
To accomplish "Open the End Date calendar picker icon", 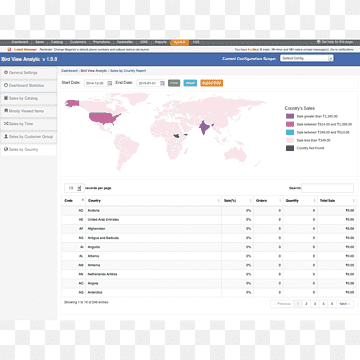I will click(x=162, y=83).
